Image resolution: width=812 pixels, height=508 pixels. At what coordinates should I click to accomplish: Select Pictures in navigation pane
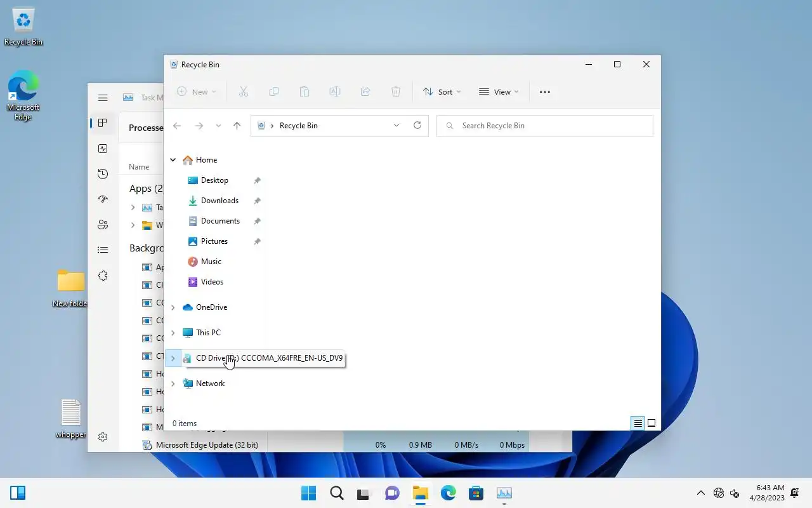click(x=214, y=241)
